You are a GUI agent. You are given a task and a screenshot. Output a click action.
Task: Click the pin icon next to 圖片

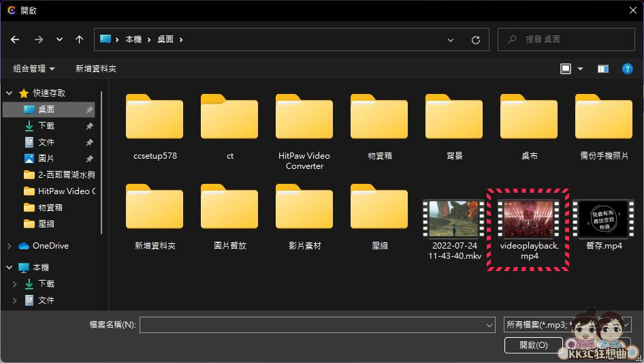pos(89,159)
